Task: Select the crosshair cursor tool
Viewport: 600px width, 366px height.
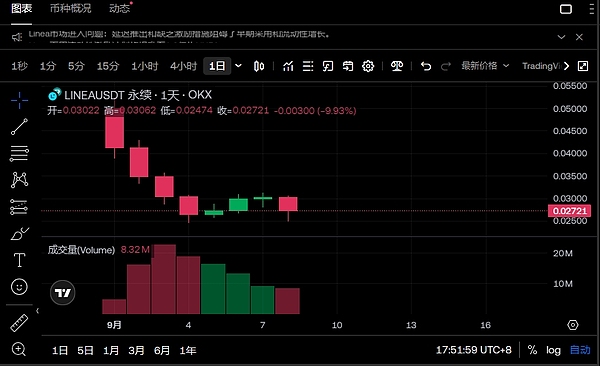Action: (x=19, y=100)
